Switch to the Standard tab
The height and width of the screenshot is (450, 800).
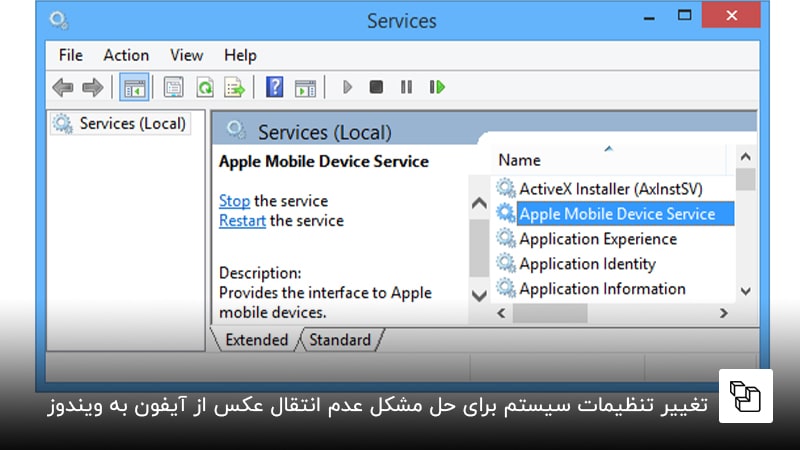(x=340, y=340)
